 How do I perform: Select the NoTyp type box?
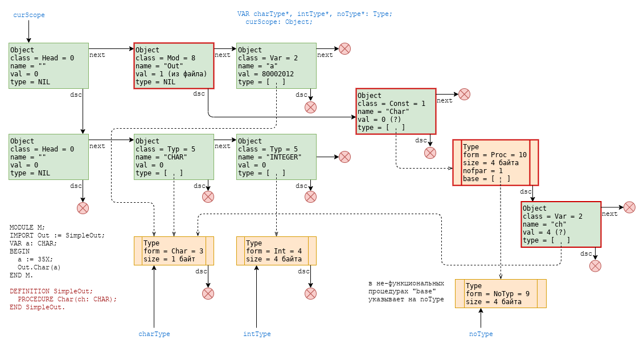(x=501, y=293)
